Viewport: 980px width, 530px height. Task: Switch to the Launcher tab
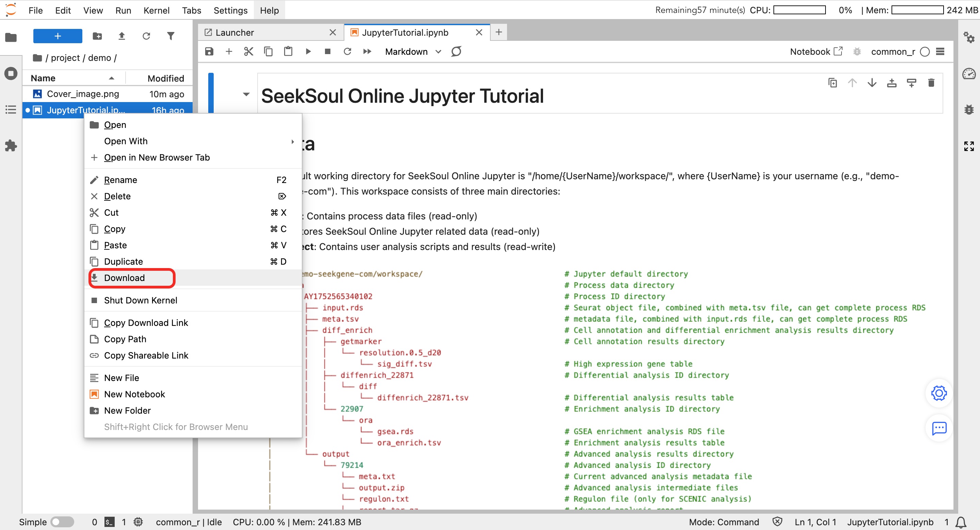234,33
